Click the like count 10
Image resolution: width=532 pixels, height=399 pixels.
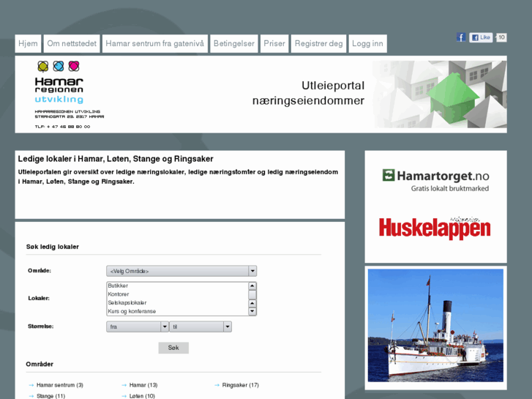501,37
